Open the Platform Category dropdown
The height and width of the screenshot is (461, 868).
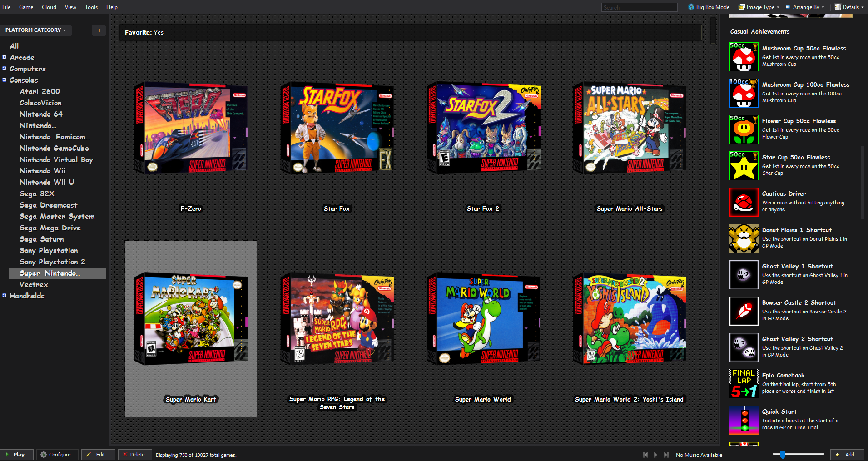[36, 30]
